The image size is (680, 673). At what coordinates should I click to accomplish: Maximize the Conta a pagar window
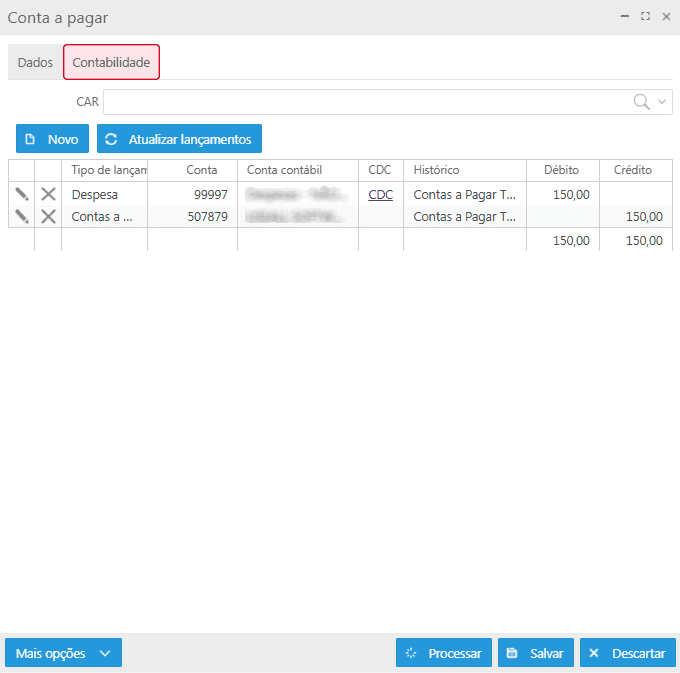(x=645, y=17)
